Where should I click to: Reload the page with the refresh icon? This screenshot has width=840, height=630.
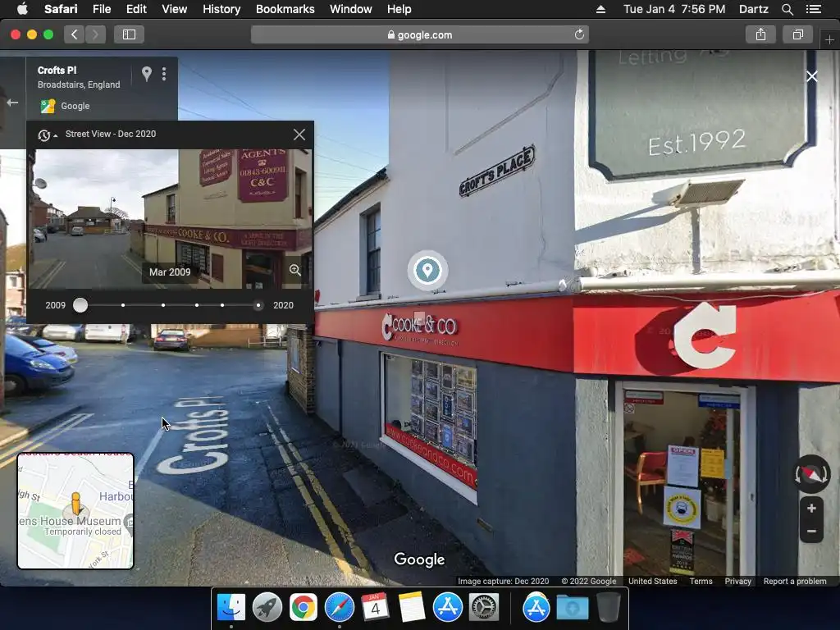click(579, 34)
